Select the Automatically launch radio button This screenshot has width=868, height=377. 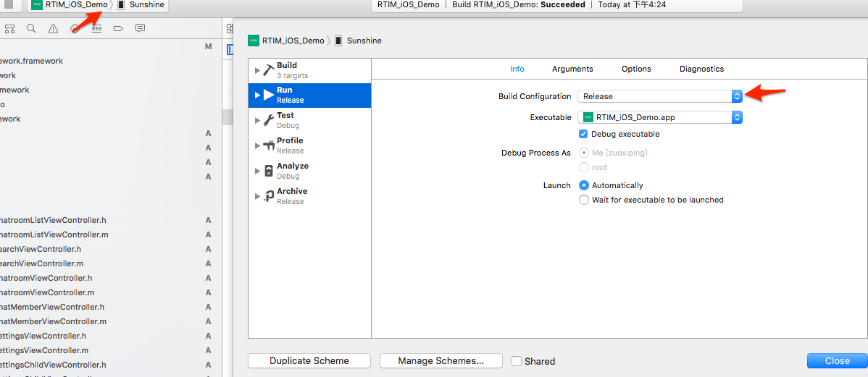pos(583,185)
